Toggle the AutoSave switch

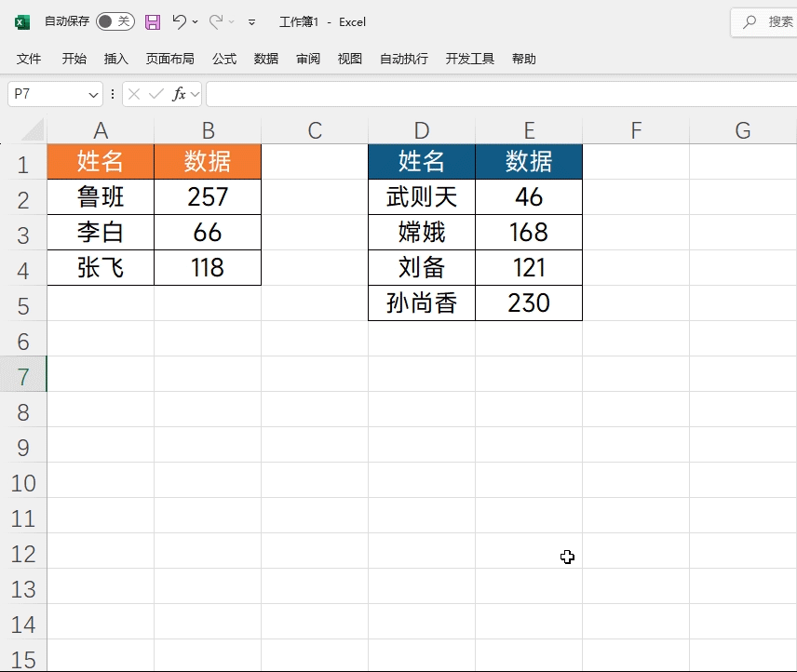point(115,21)
